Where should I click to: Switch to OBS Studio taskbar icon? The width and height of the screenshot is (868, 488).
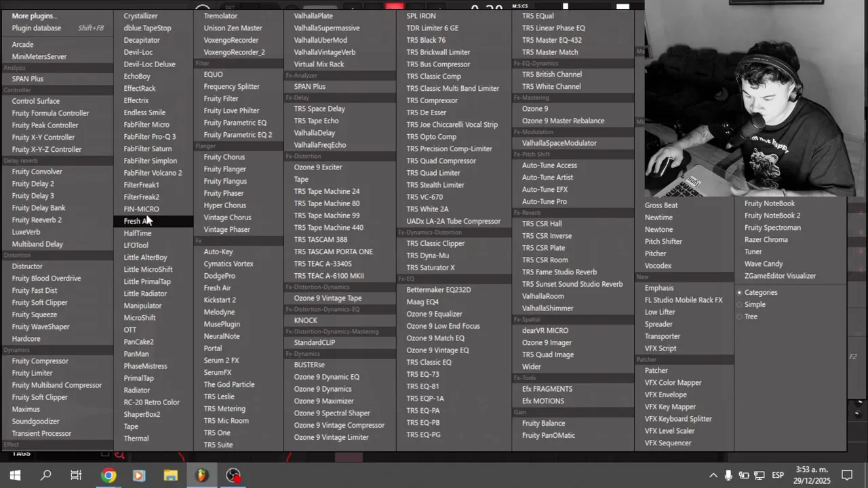click(233, 475)
